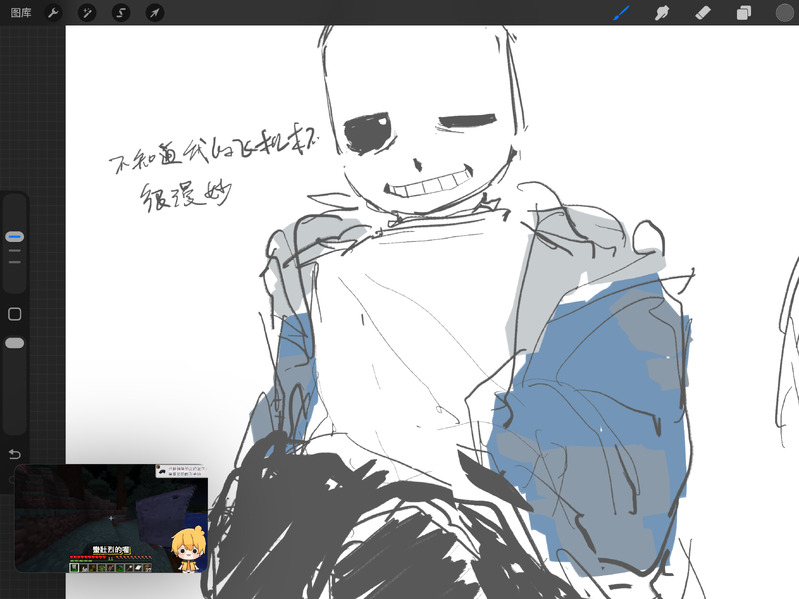The width and height of the screenshot is (799, 599).
Task: Open the 图库 gallery
Action: coord(21,13)
